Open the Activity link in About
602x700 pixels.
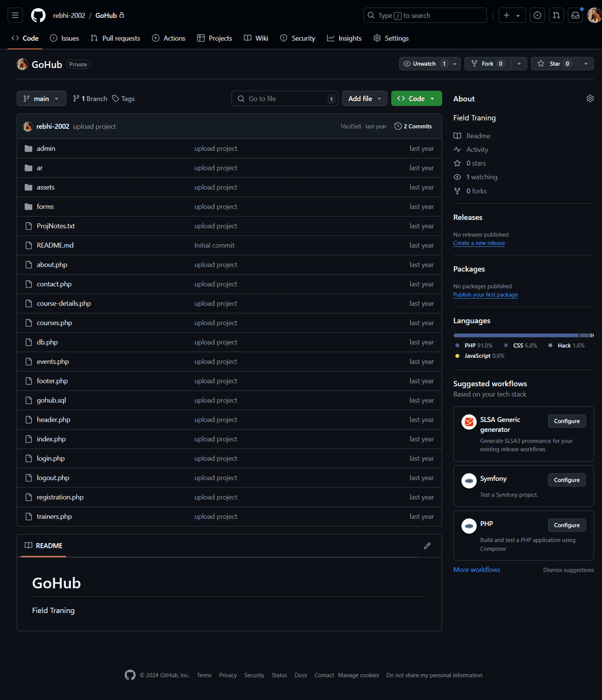pyautogui.click(x=471, y=150)
